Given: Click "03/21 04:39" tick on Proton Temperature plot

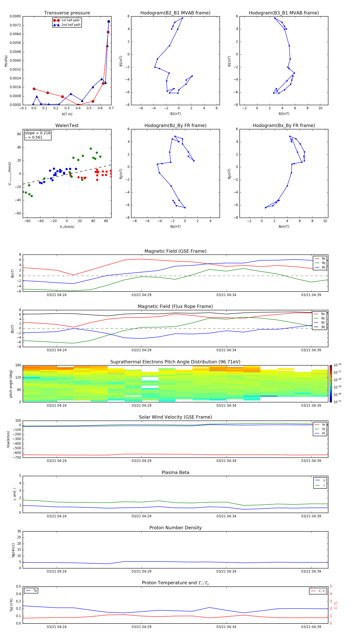Looking at the screenshot, I should [x=311, y=627].
